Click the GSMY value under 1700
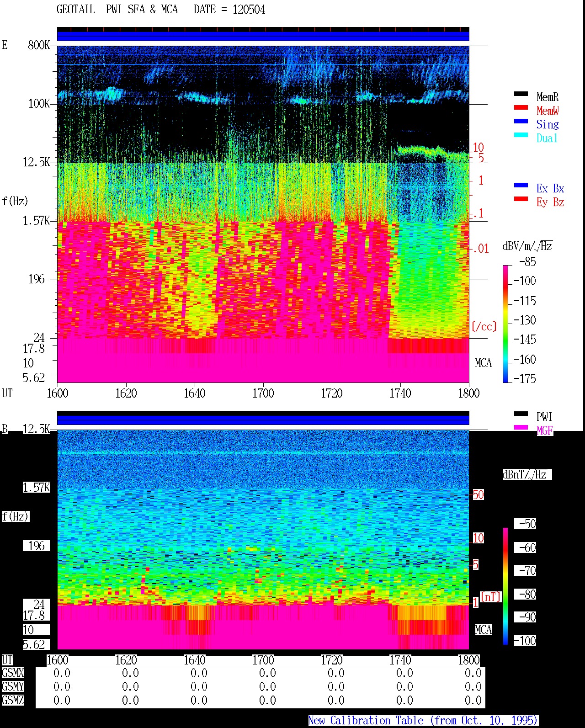The height and width of the screenshot is (728, 585). [x=267, y=686]
